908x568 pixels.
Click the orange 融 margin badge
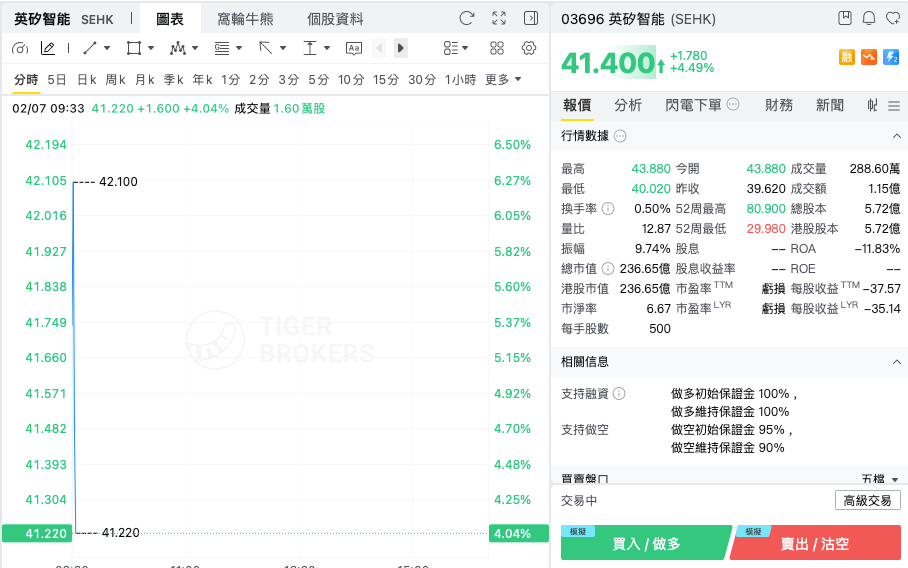click(x=847, y=57)
